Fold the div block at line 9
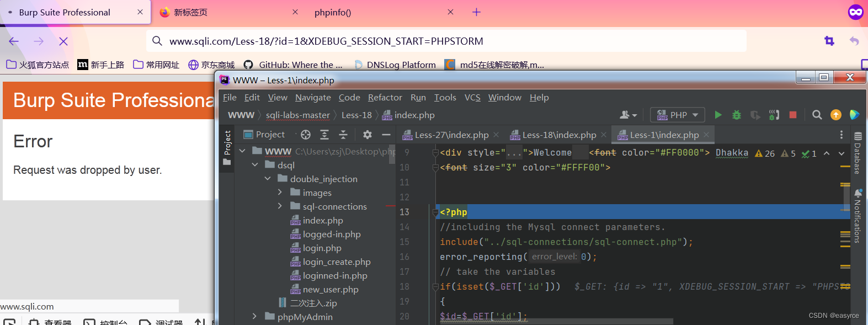Viewport: 868px width, 325px height. [x=435, y=153]
